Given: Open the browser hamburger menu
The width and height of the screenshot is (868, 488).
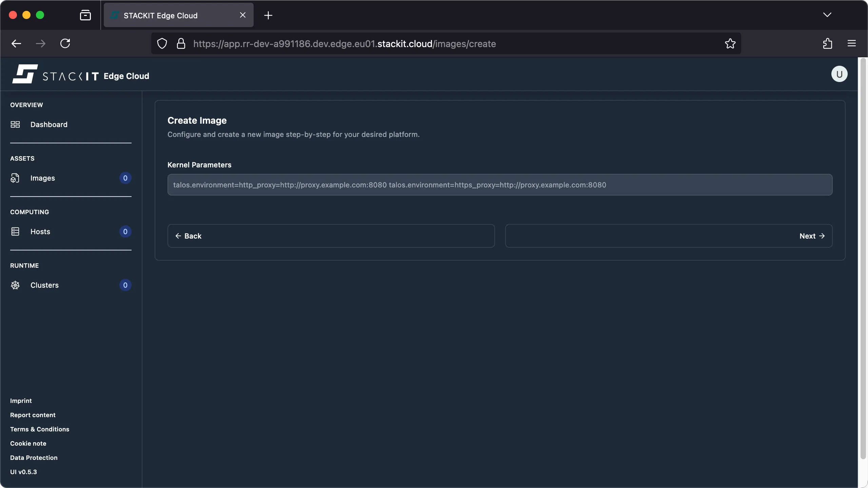Looking at the screenshot, I should [852, 43].
